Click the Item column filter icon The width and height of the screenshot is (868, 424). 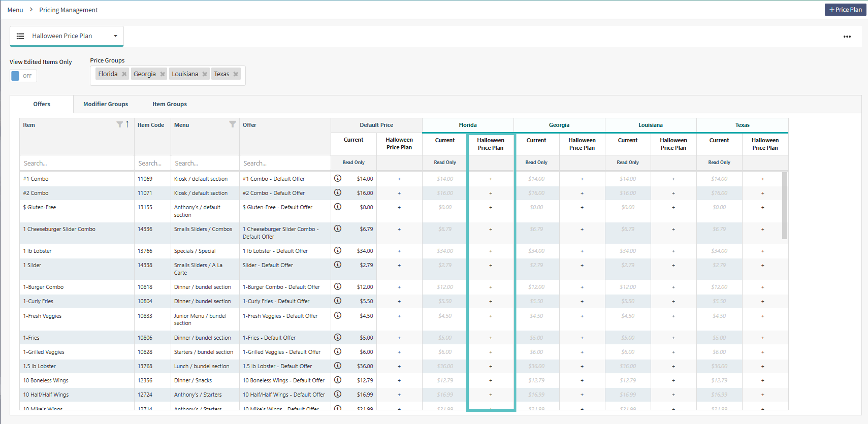pyautogui.click(x=119, y=125)
